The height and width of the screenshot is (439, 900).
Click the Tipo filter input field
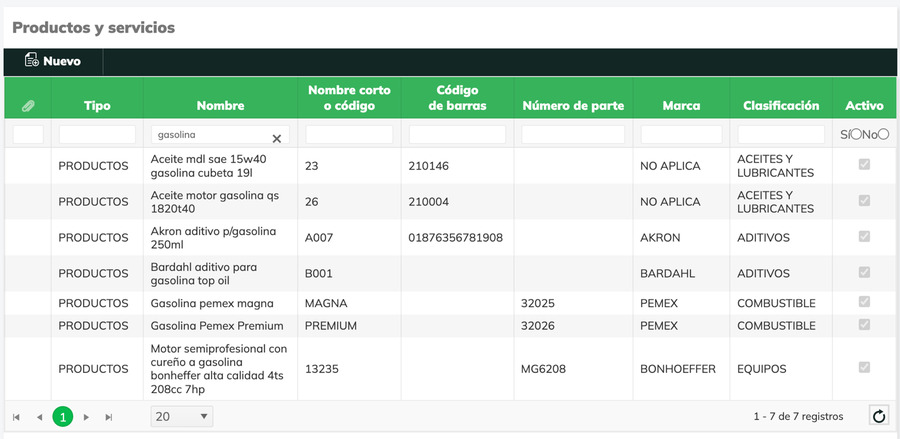97,134
